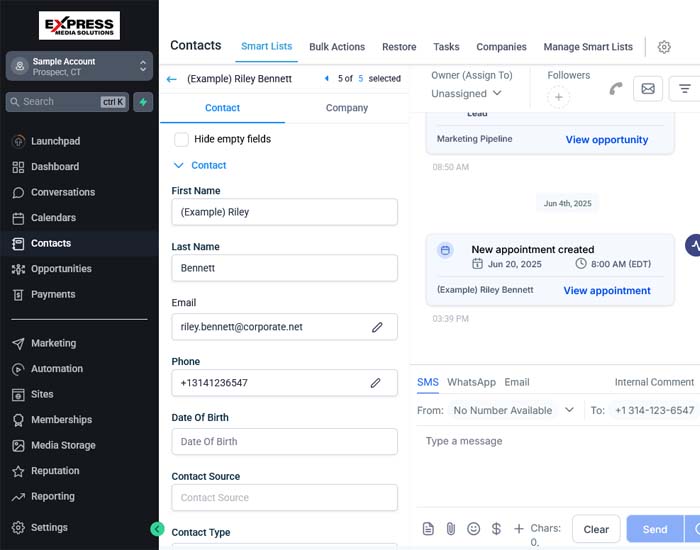Switch to the Company tab

tap(347, 108)
